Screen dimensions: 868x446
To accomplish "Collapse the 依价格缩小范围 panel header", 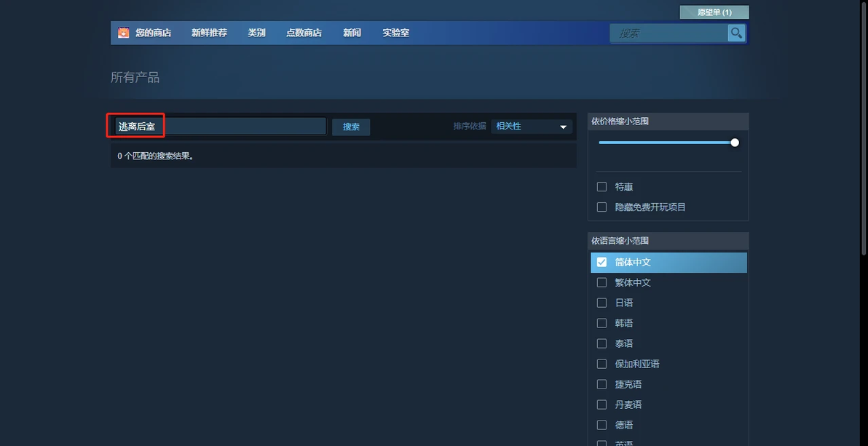I will (x=668, y=122).
